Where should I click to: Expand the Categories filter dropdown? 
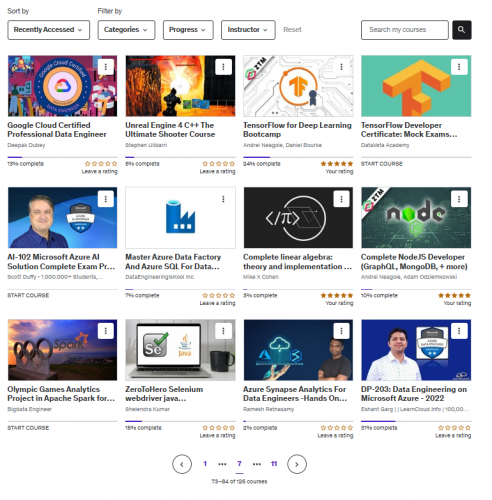tap(126, 30)
